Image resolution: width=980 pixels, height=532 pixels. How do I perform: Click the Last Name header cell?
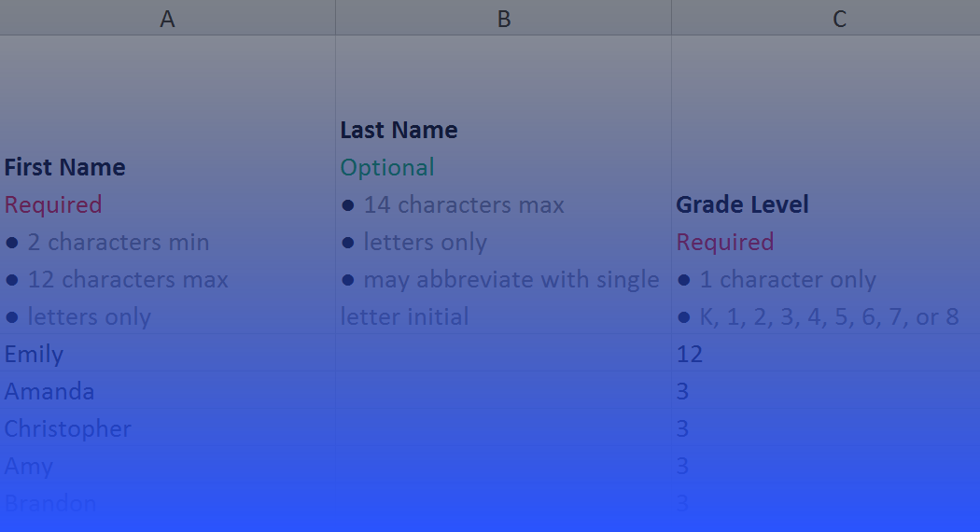coord(504,185)
